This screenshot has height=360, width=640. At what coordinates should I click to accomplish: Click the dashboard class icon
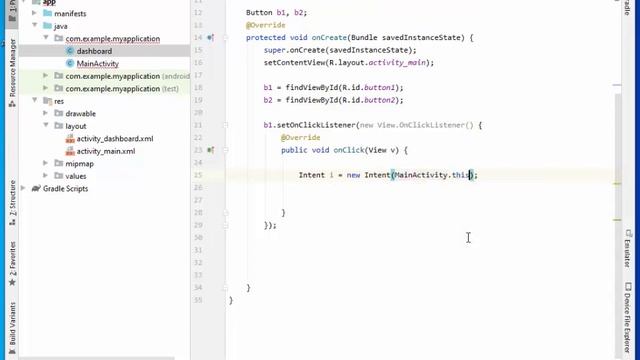coord(70,51)
